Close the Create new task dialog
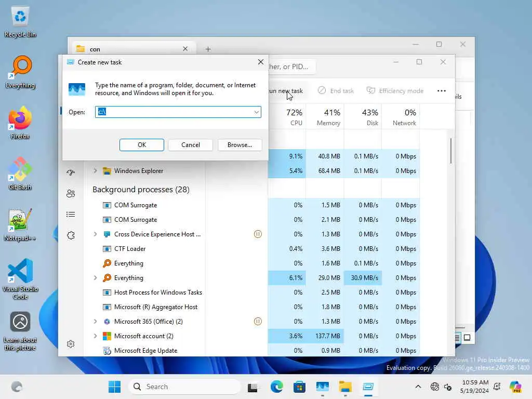The height and width of the screenshot is (399, 532). 261,62
